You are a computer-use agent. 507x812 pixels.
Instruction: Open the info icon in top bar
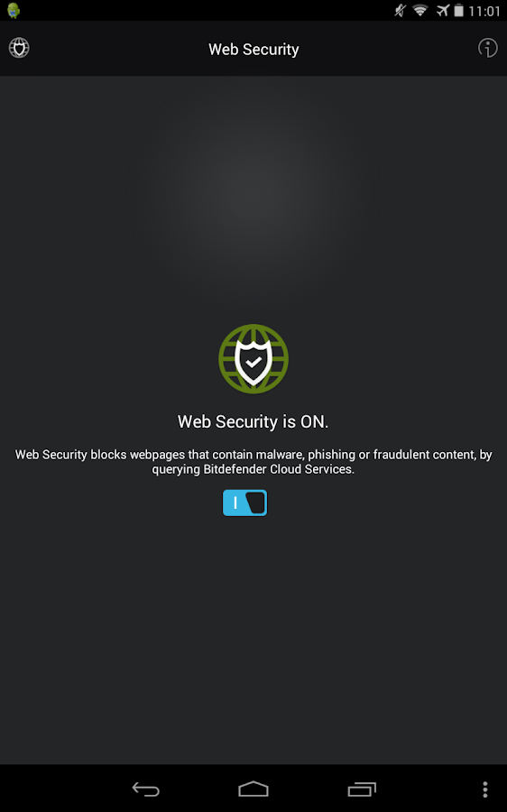[487, 48]
